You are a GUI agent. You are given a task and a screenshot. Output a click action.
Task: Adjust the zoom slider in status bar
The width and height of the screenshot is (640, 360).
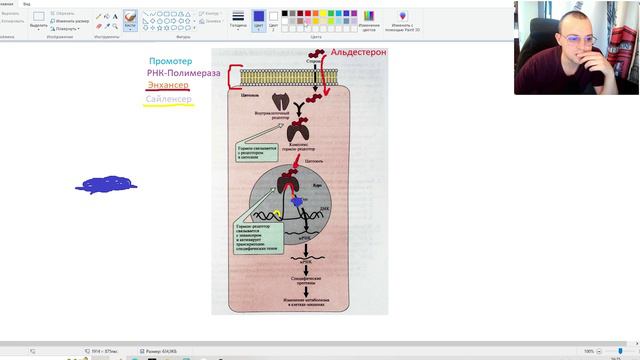(620, 351)
